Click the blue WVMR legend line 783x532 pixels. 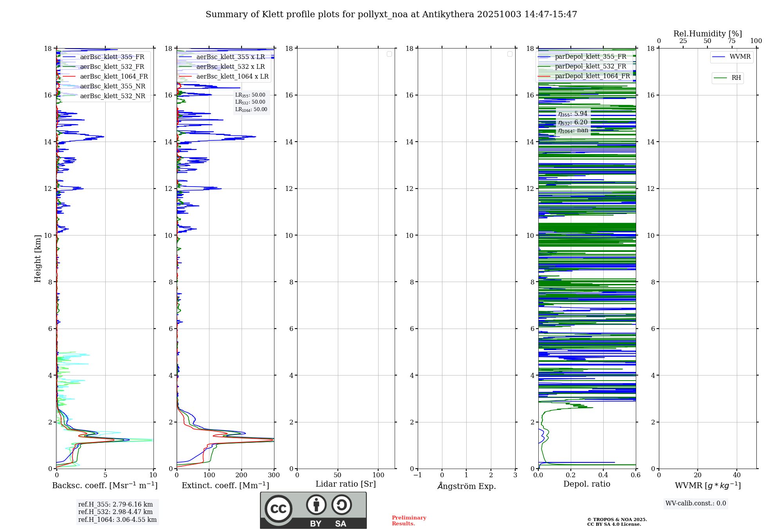pos(718,57)
